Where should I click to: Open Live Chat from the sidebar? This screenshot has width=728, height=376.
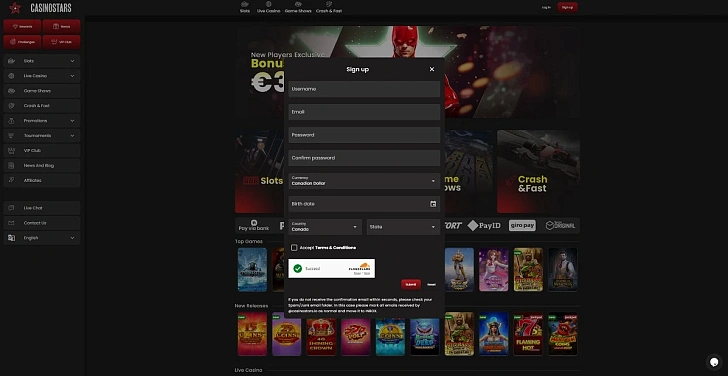(x=42, y=208)
